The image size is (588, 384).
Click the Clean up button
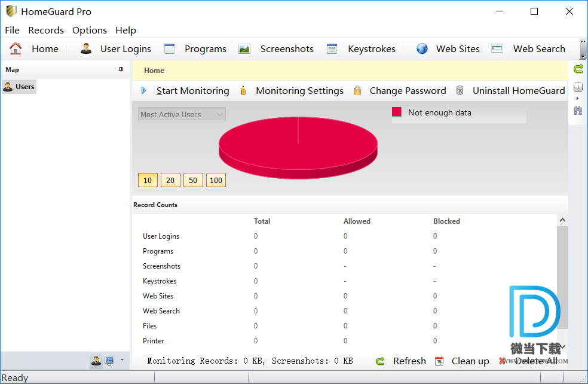[x=470, y=361]
